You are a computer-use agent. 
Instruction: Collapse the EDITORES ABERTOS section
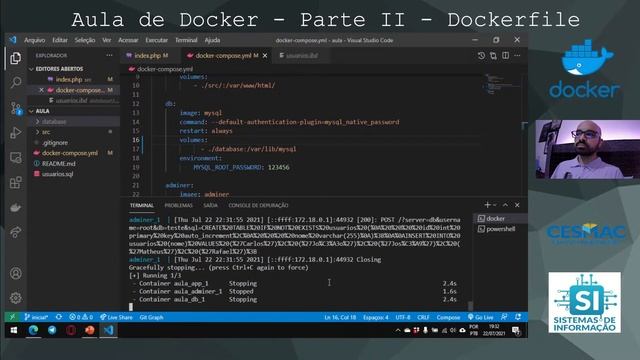coord(59,69)
